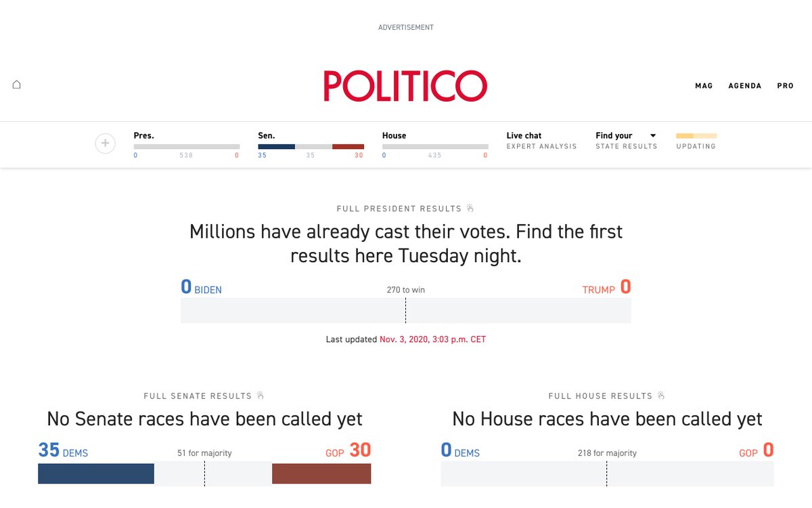Expand the Find your State Results dropdown
This screenshot has width=812, height=508.
(x=626, y=140)
